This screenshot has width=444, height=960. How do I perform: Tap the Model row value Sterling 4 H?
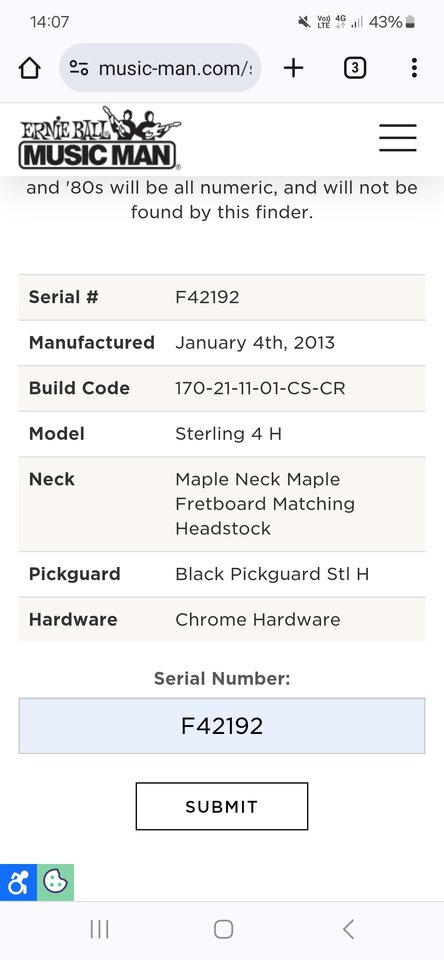pyautogui.click(x=228, y=434)
